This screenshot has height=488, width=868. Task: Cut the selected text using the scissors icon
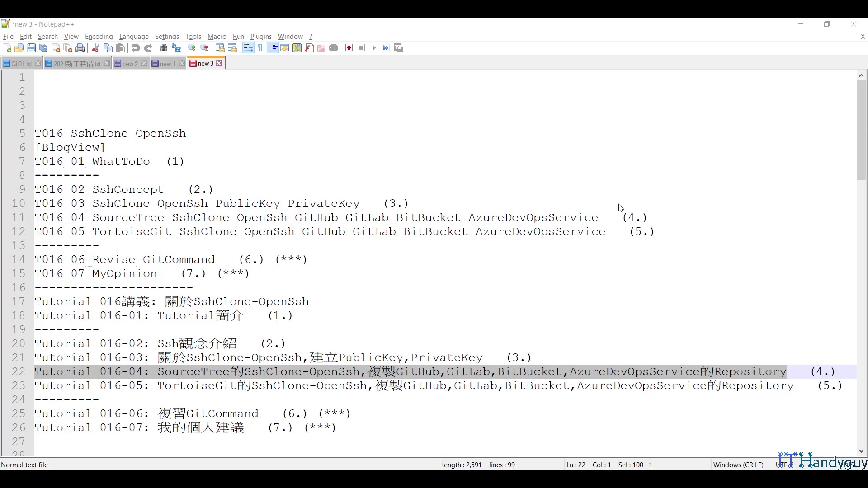[95, 48]
